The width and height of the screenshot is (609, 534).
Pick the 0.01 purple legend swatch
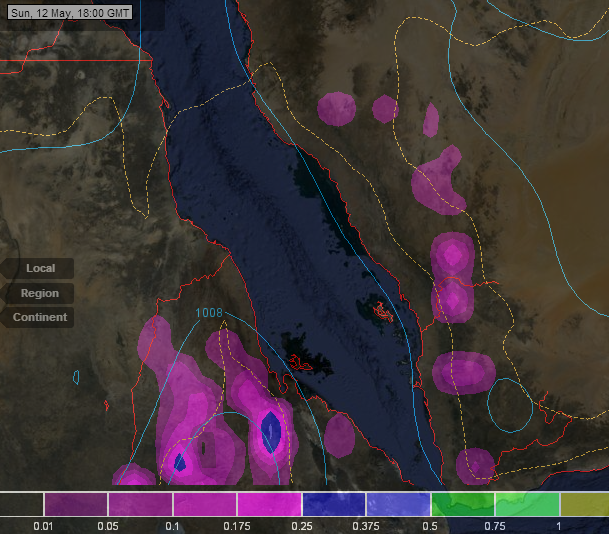76,504
